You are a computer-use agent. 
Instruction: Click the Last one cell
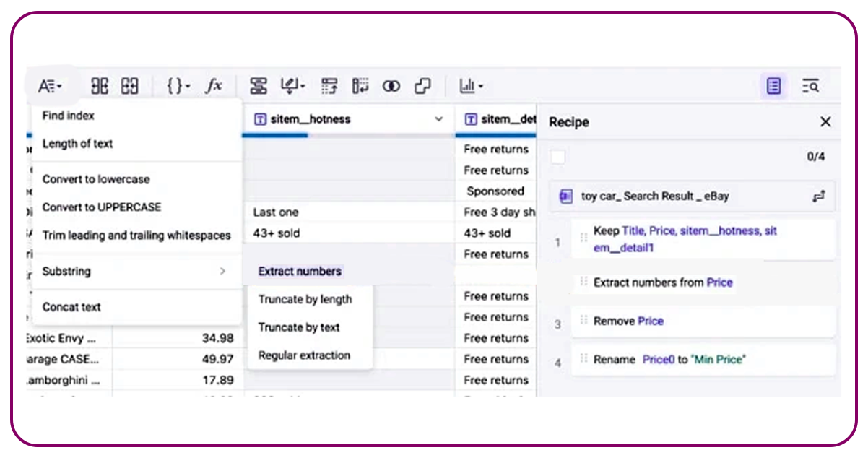coord(349,212)
